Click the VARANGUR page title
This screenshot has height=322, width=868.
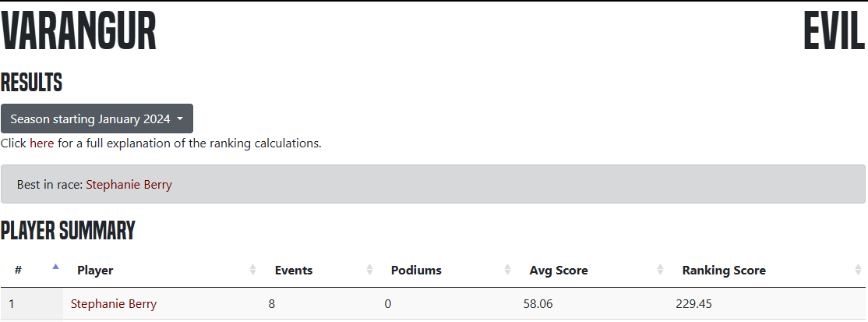click(79, 33)
